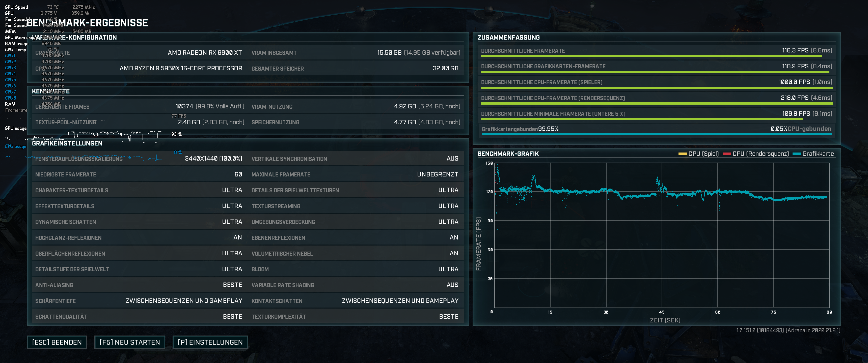The height and width of the screenshot is (363, 868).
Task: Click the Zusammenfassung panel header
Action: tap(508, 38)
